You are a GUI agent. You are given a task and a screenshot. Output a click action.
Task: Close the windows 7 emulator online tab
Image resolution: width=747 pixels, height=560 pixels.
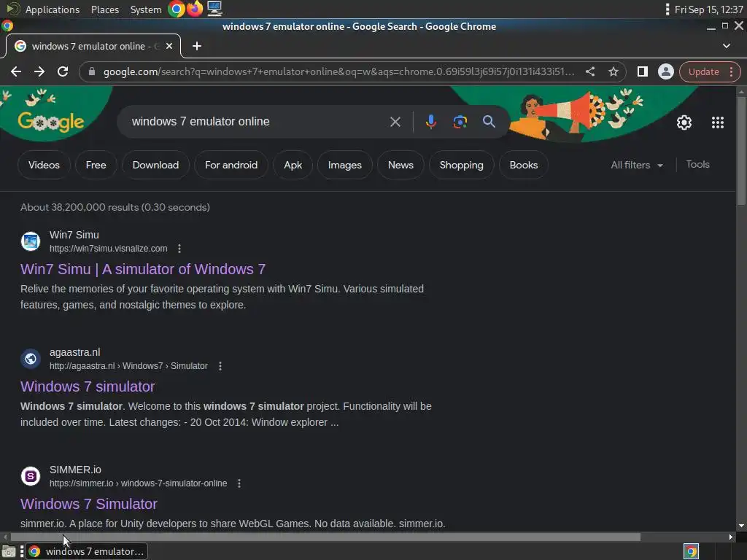[x=169, y=46]
